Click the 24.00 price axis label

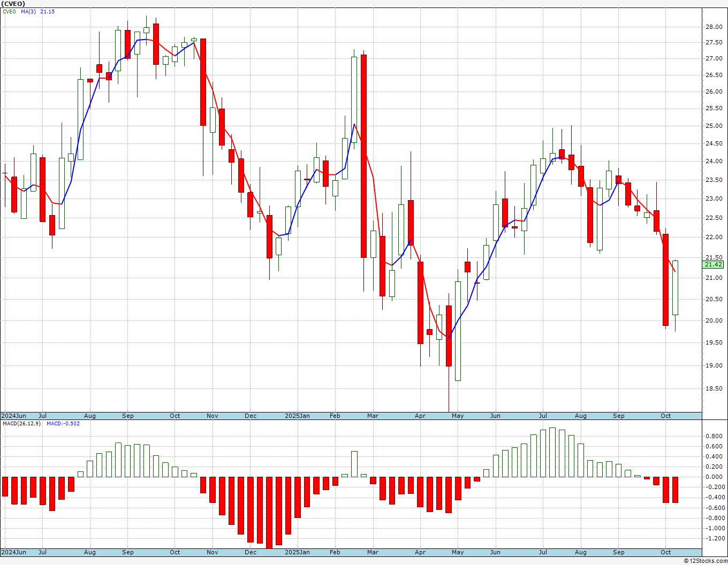[x=713, y=161]
